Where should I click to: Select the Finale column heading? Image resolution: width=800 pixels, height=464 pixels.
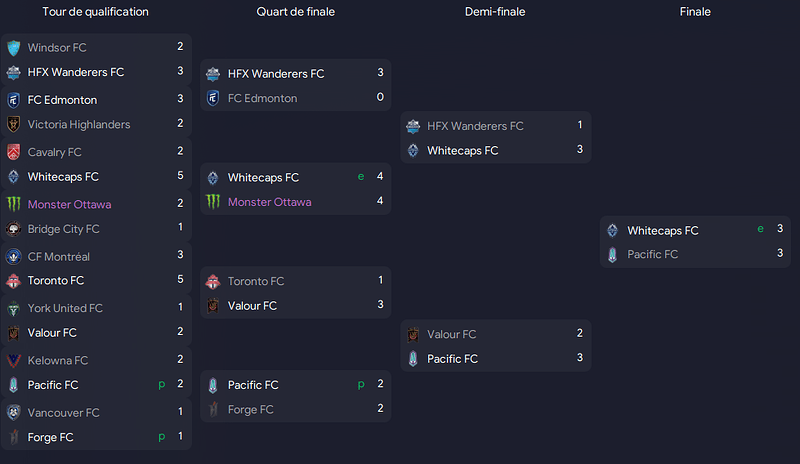(x=695, y=12)
